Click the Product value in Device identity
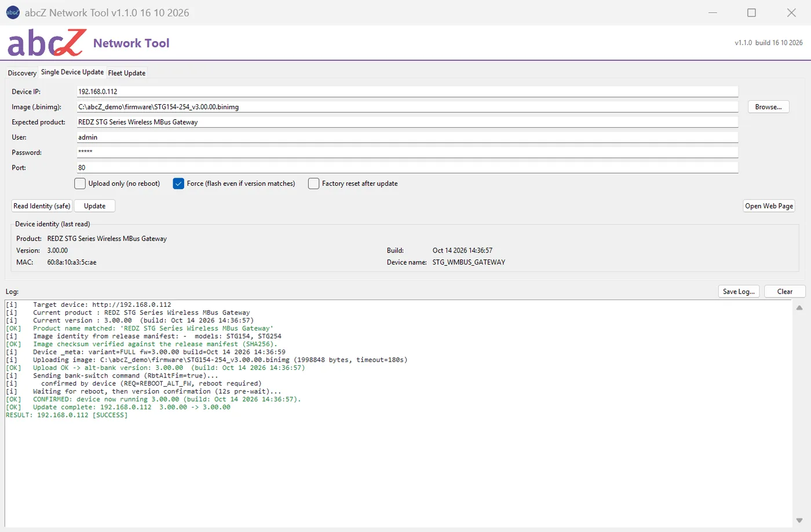This screenshot has height=532, width=811. [x=107, y=239]
